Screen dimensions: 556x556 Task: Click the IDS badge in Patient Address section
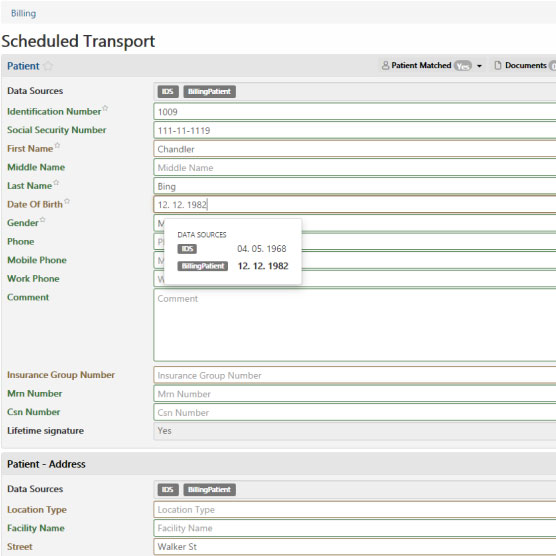168,490
